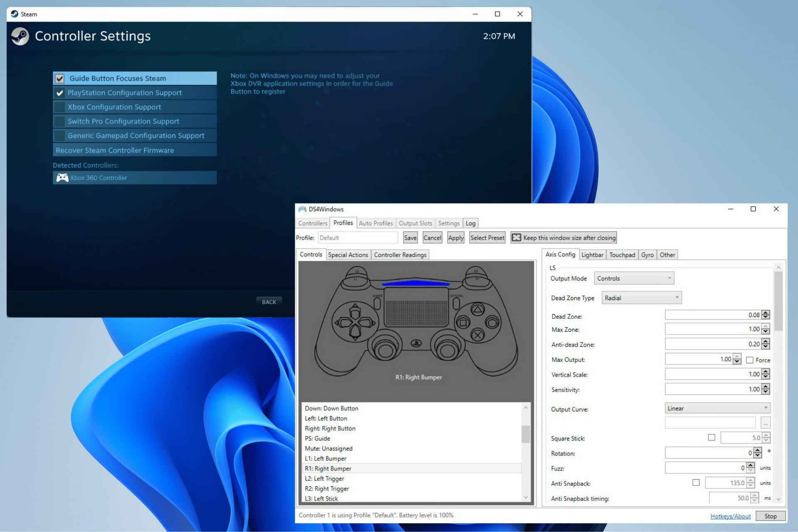798x532 pixels.
Task: Click the Share button on the controller diagram
Action: coord(377,303)
